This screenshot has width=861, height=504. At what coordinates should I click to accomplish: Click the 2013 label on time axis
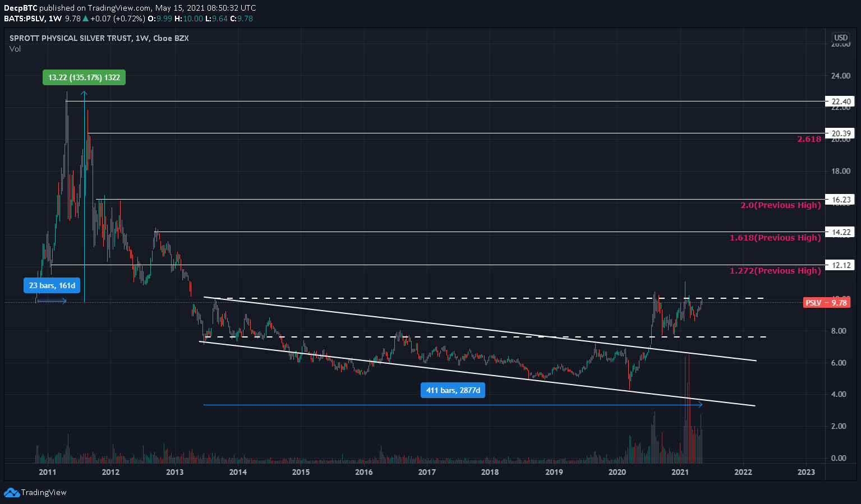pos(175,472)
